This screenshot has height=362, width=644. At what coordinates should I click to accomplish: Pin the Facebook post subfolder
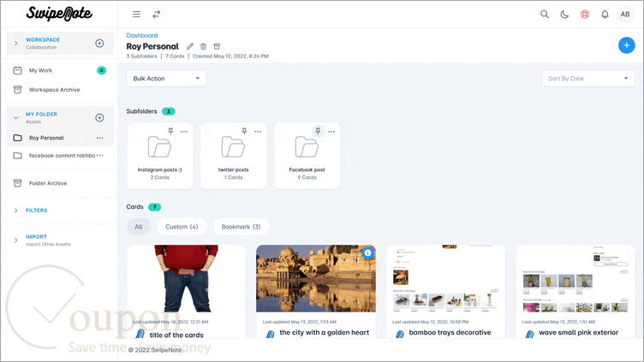coord(318,131)
